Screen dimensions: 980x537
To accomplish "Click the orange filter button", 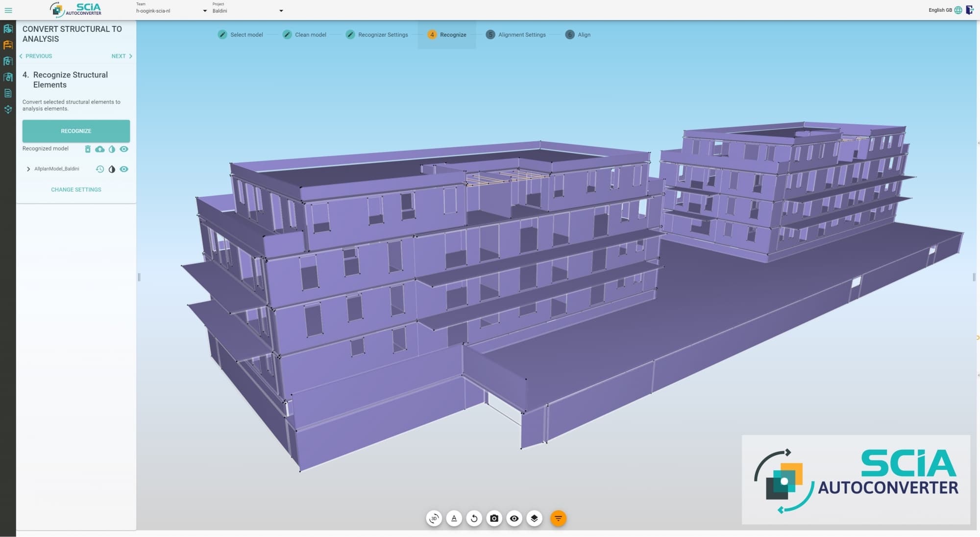I will point(558,518).
